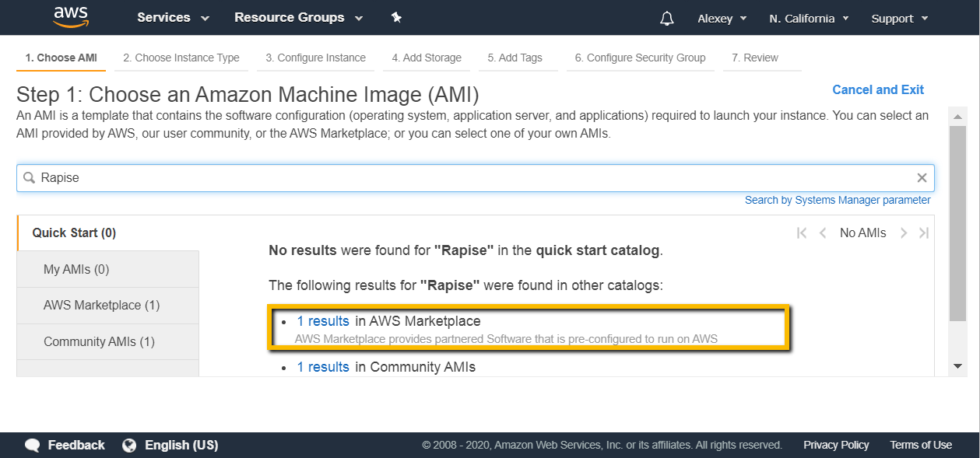Image resolution: width=980 pixels, height=458 pixels.
Task: Go to the 3. Configure Instance step
Action: point(315,58)
